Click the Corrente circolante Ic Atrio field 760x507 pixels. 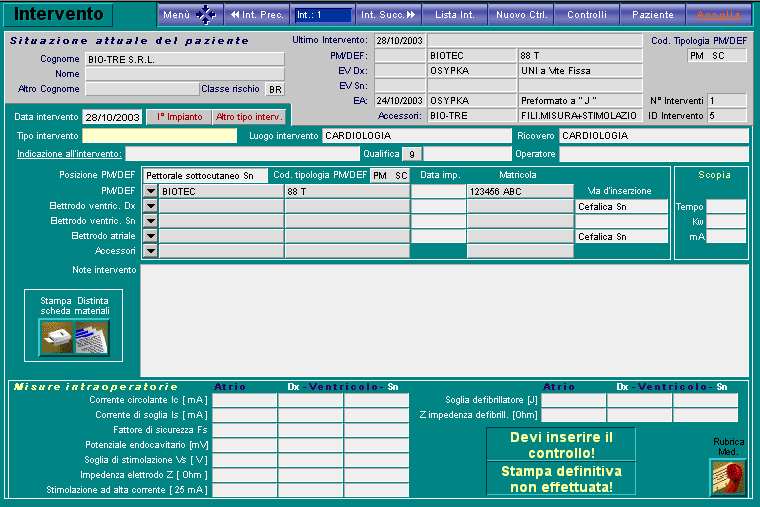(x=245, y=400)
